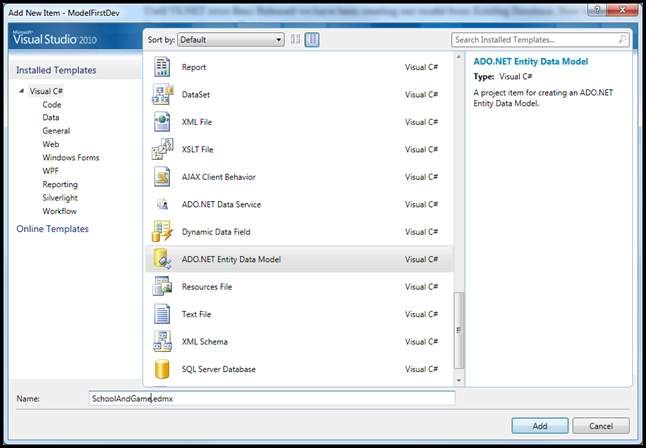The width and height of the screenshot is (646, 448).
Task: Click template list scroll up arrow
Action: pos(459,57)
